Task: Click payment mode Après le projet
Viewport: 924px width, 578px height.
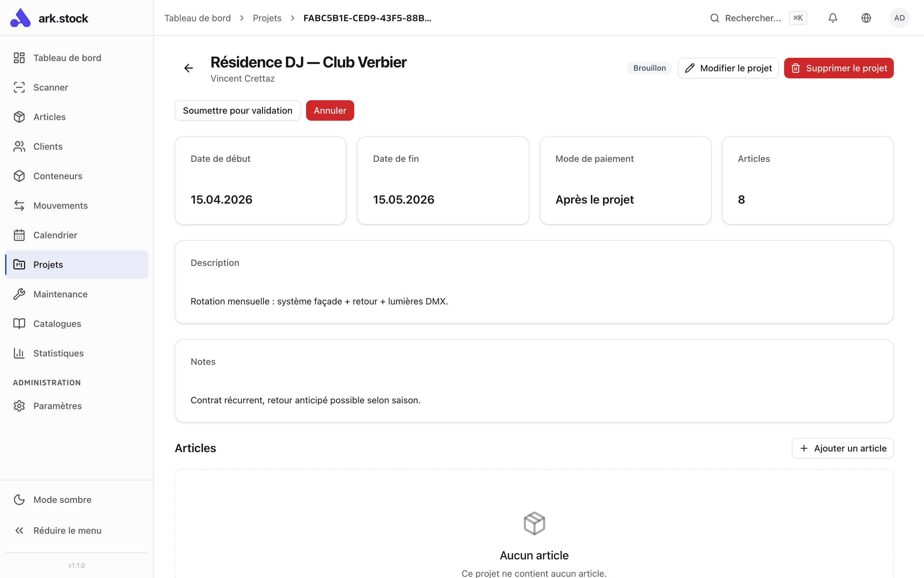Action: pyautogui.click(x=595, y=199)
